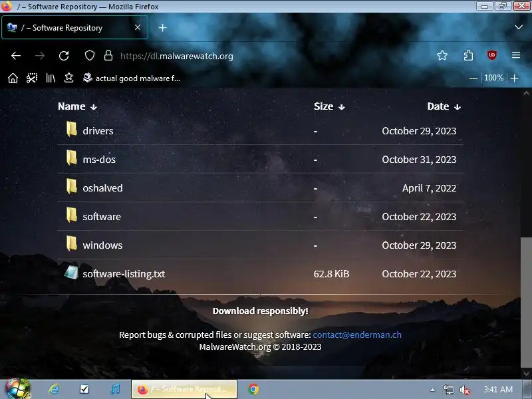Screen dimensions: 532x399
Task: Zoom out with minus button
Action: (x=473, y=78)
